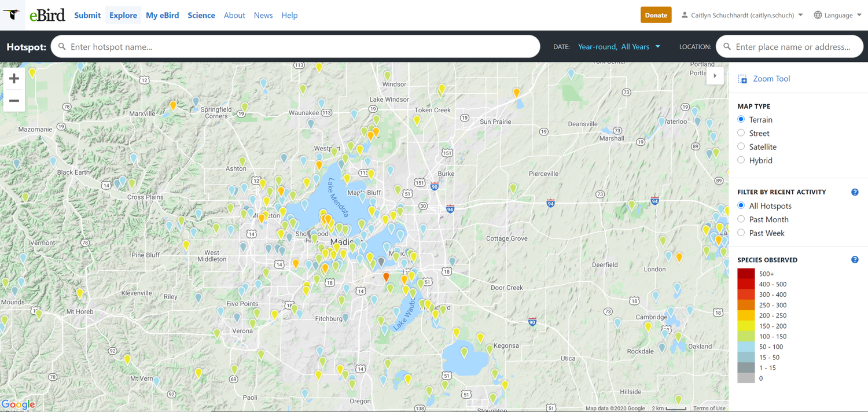Click the Donate button
Image resolution: width=868 pixels, height=412 pixels.
(656, 15)
